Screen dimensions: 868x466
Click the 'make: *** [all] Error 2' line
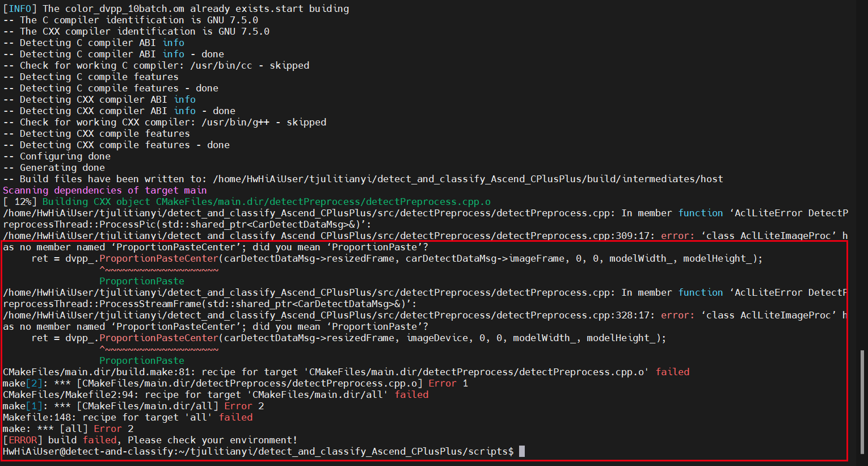coord(68,429)
